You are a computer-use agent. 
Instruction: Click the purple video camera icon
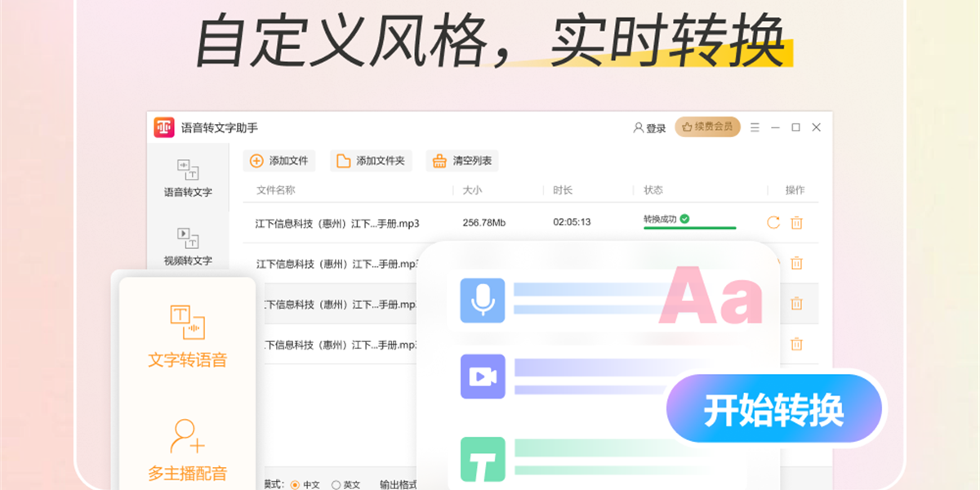point(483,376)
